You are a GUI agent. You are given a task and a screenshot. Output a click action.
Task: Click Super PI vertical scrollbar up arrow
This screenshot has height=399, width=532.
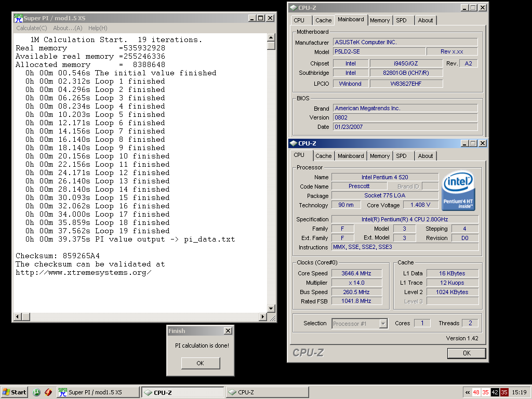[271, 37]
